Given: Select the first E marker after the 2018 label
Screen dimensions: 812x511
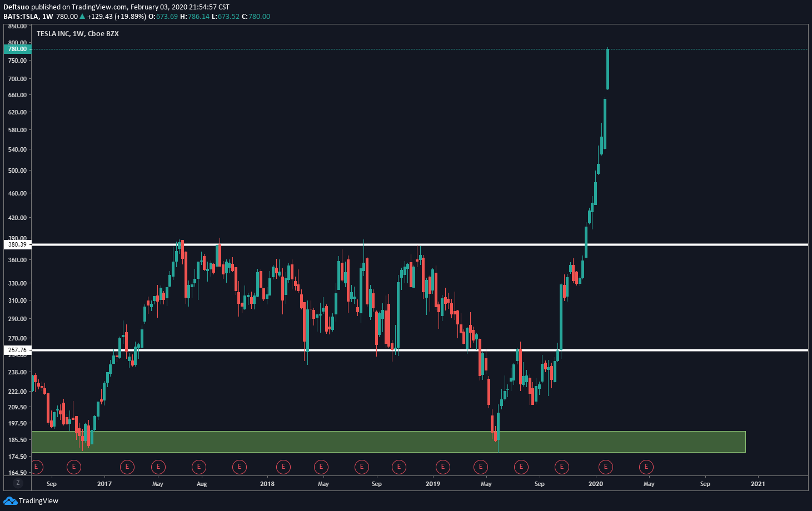Looking at the screenshot, I should click(x=283, y=467).
